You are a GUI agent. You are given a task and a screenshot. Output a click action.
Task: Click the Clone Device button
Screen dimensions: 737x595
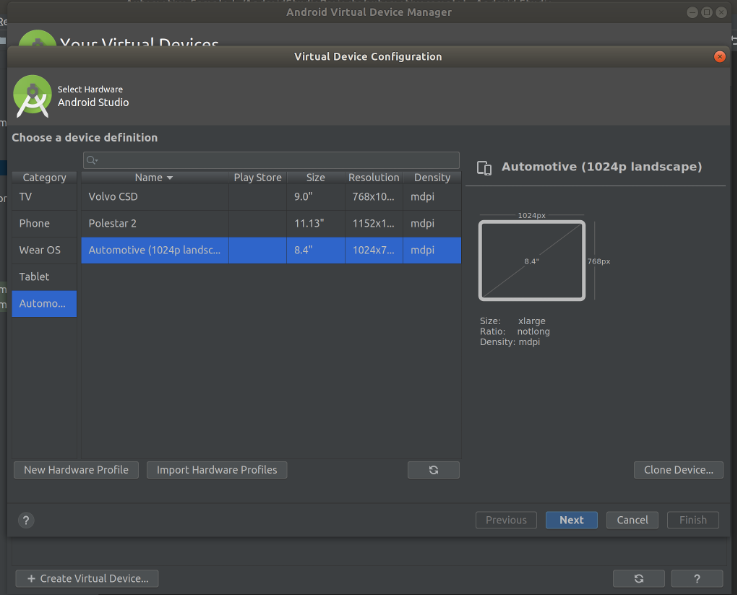coord(678,470)
